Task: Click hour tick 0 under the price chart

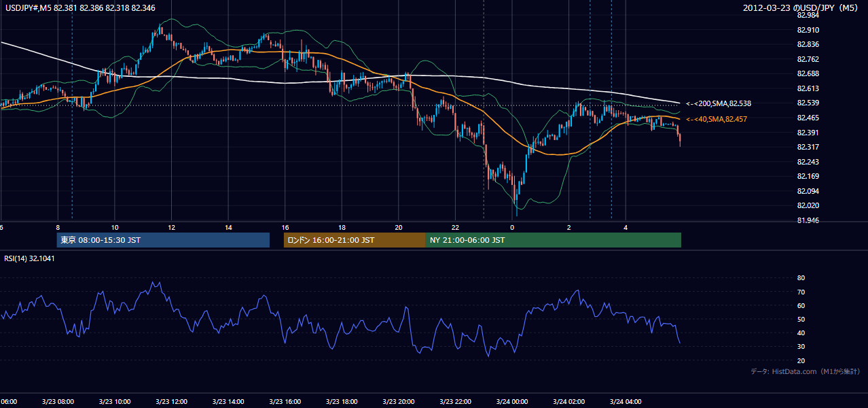Action: [x=512, y=227]
